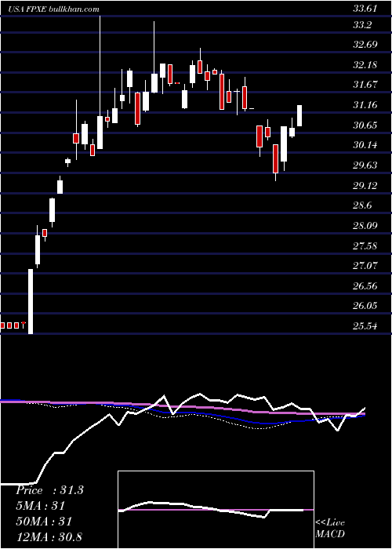Image resolution: width=392 pixels, height=549 pixels.
Task: Click the 25.54 price axis label
Action: point(365,326)
